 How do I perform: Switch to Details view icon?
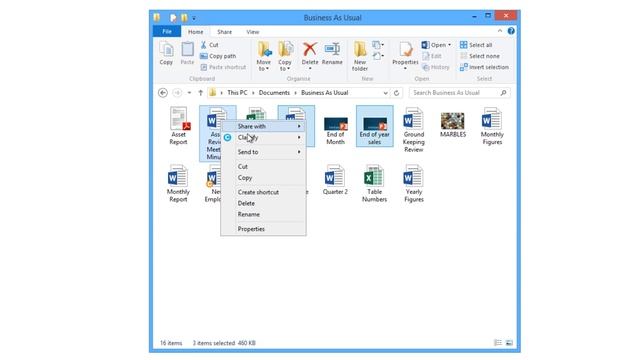[498, 343]
